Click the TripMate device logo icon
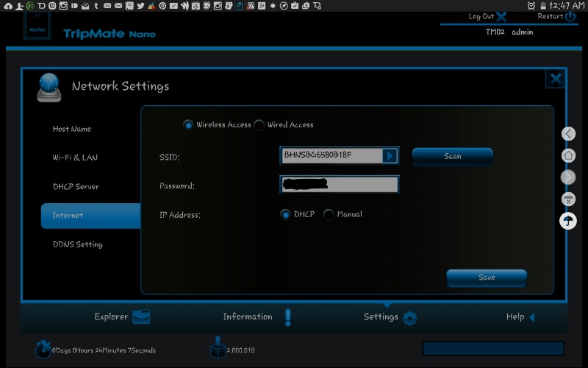Viewport: 588px width, 368px height. point(37,26)
